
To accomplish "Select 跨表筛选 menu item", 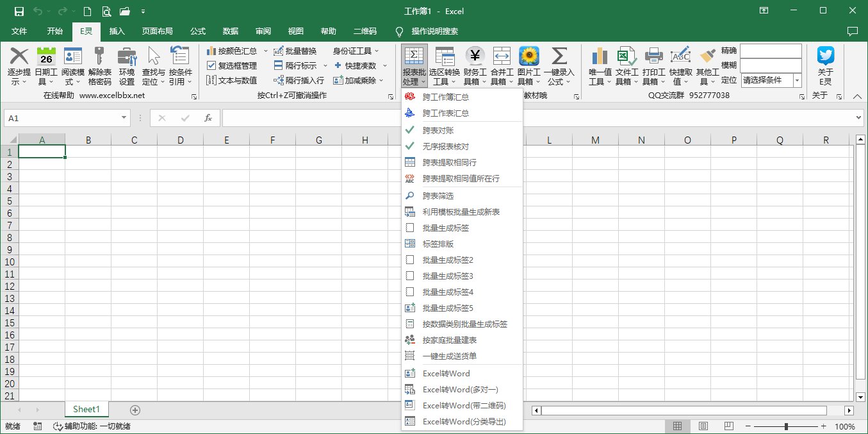I will pos(462,196).
